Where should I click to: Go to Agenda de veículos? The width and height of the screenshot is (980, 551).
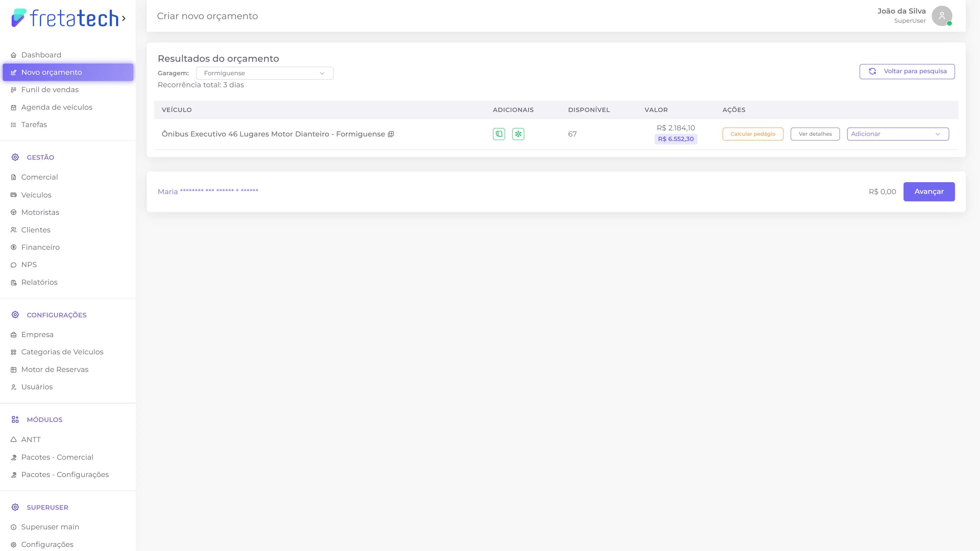click(x=57, y=107)
